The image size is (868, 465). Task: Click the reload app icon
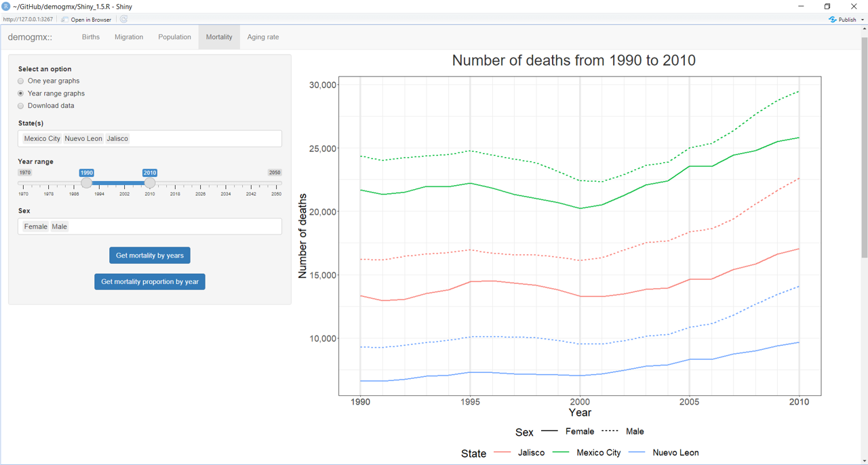123,20
